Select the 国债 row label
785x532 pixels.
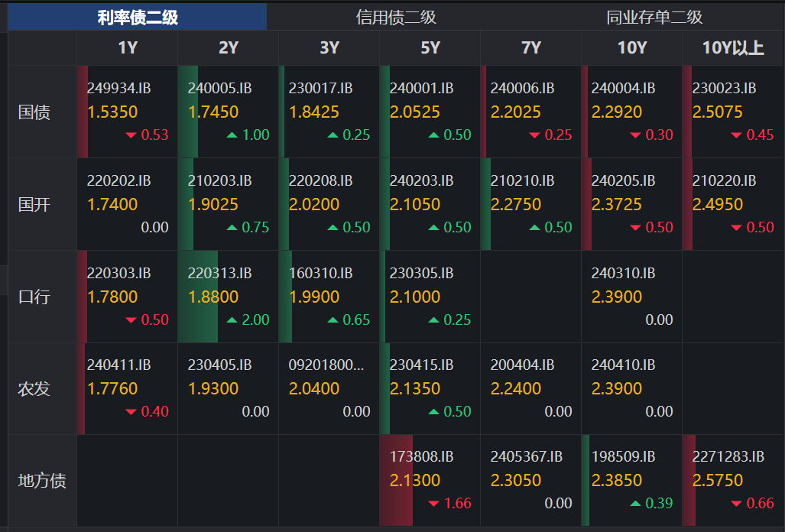[34, 112]
